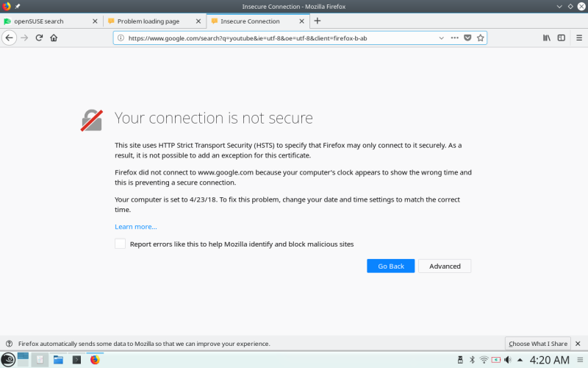Screen dimensions: 588x368
Task: Save page to Pocket
Action: coord(467,38)
